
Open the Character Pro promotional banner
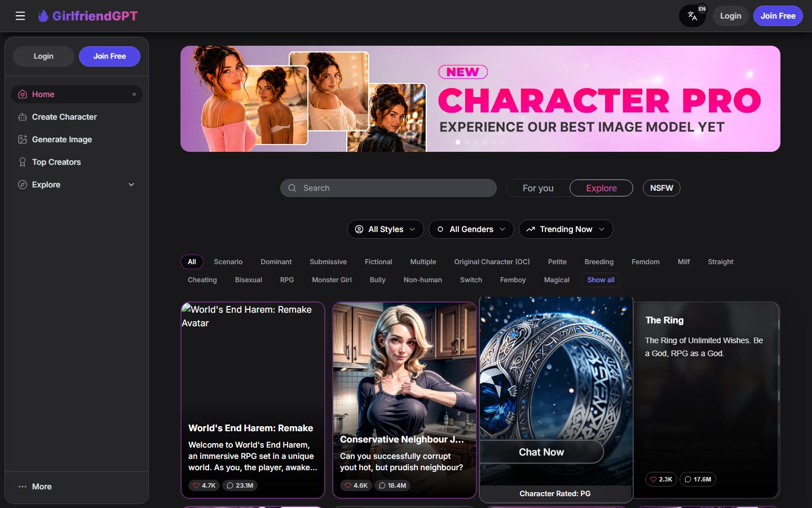[x=480, y=99]
